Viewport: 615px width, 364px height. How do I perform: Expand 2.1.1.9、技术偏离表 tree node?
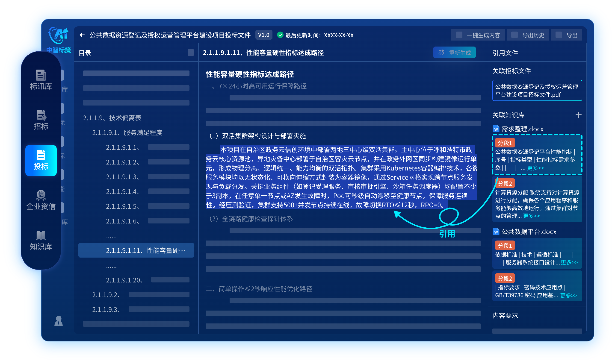[x=112, y=118]
